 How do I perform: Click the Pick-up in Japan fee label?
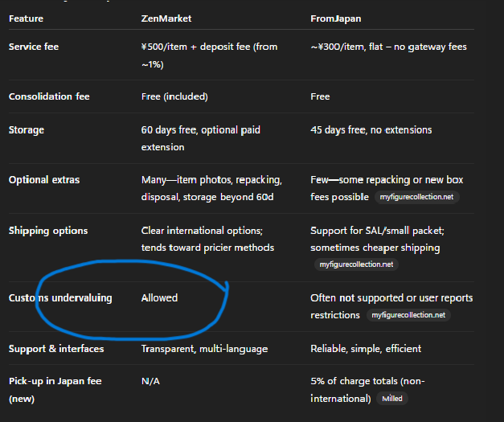click(55, 390)
